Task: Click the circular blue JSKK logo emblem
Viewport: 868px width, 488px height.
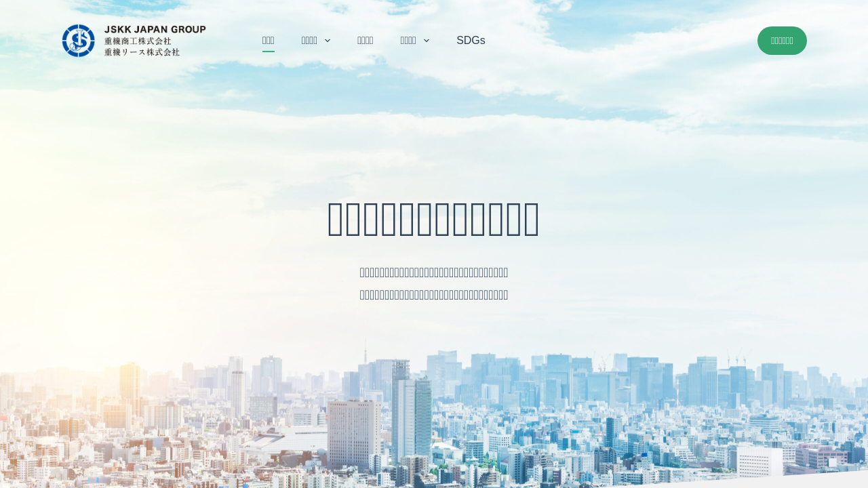Action: click(79, 41)
